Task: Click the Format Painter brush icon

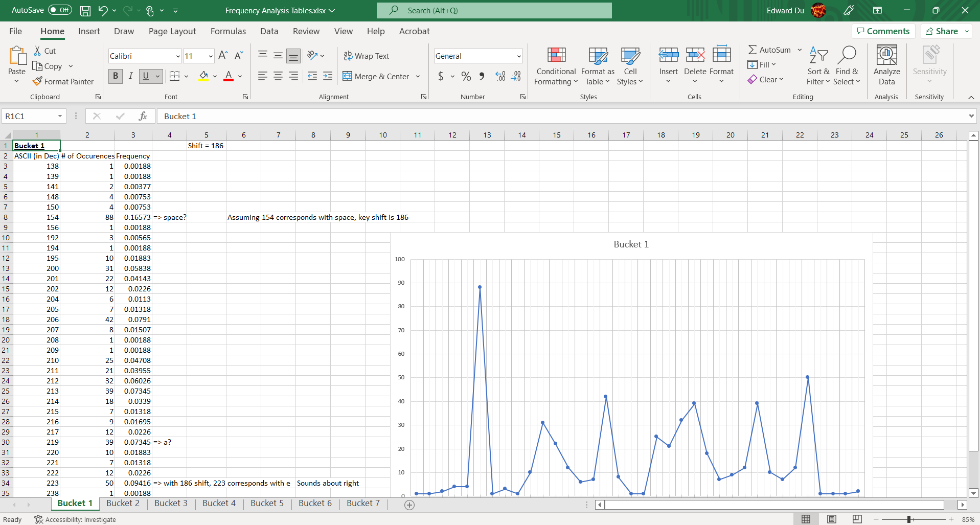Action: point(37,81)
